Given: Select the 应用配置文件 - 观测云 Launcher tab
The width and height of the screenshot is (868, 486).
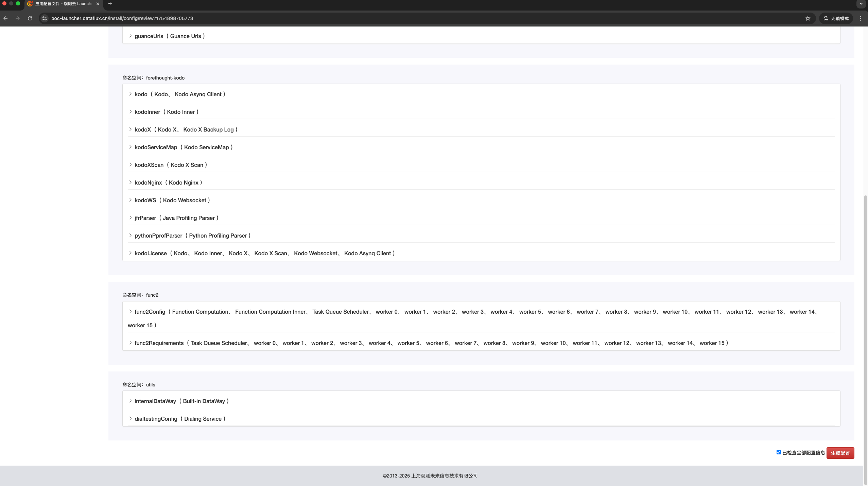Looking at the screenshot, I should point(63,4).
